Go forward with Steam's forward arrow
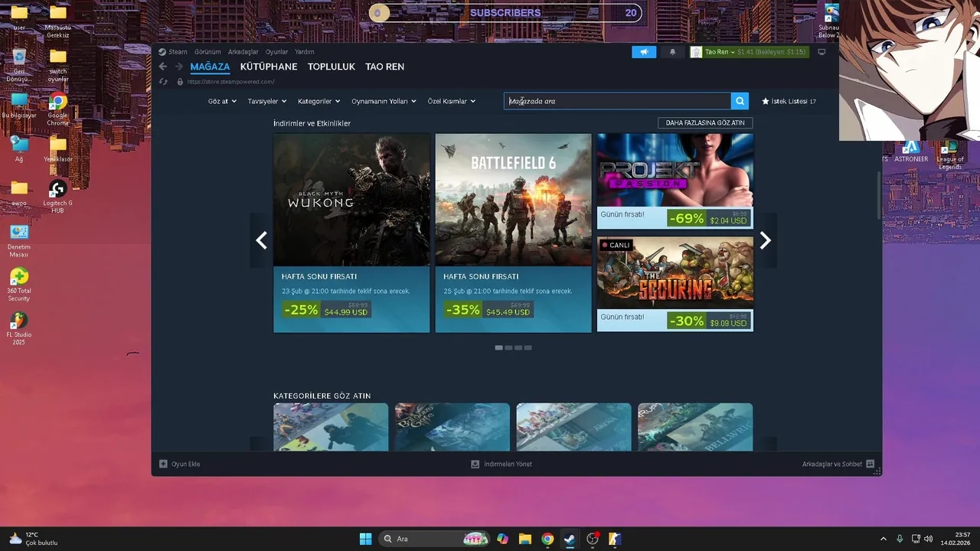 (x=179, y=67)
